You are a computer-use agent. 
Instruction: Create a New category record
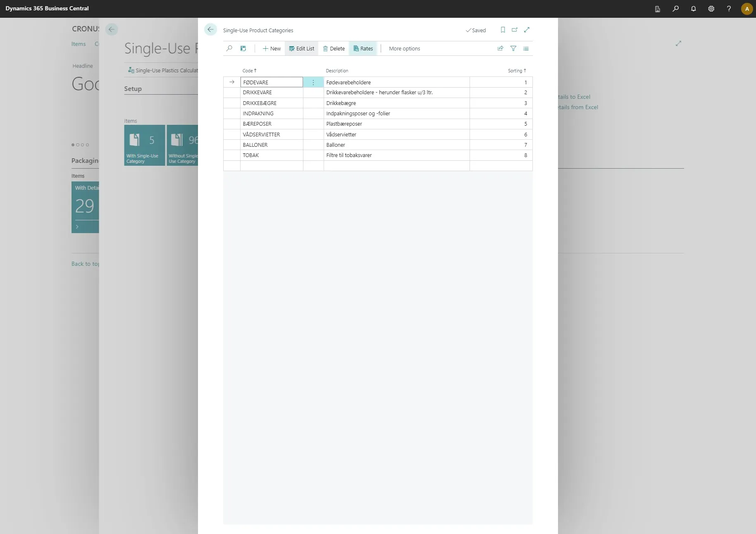[272, 48]
